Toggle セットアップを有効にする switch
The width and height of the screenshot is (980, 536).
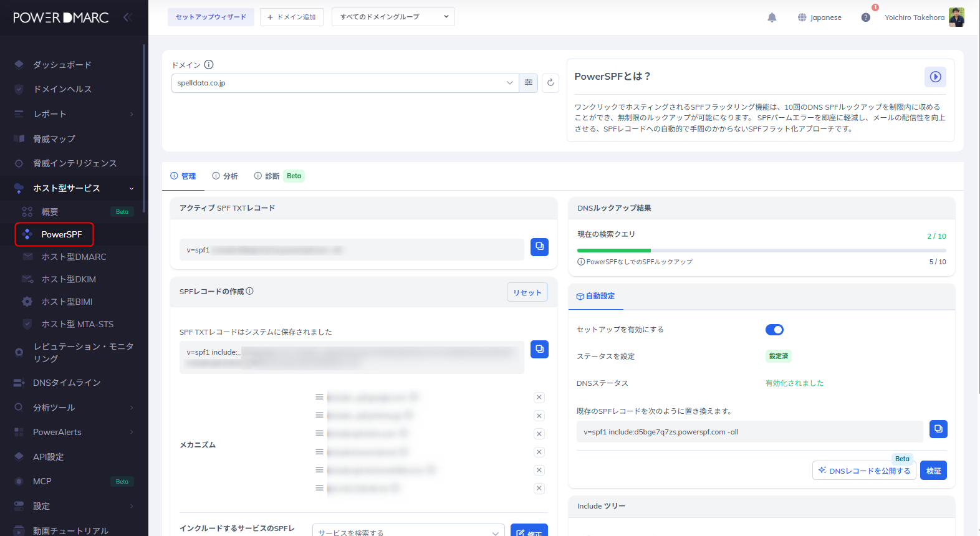pos(774,330)
